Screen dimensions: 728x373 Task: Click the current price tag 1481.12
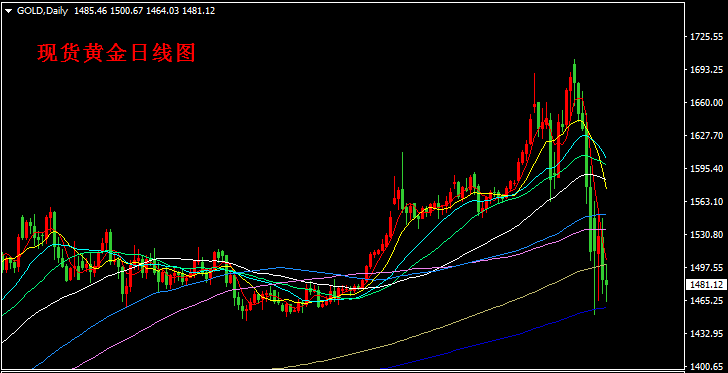tap(706, 284)
